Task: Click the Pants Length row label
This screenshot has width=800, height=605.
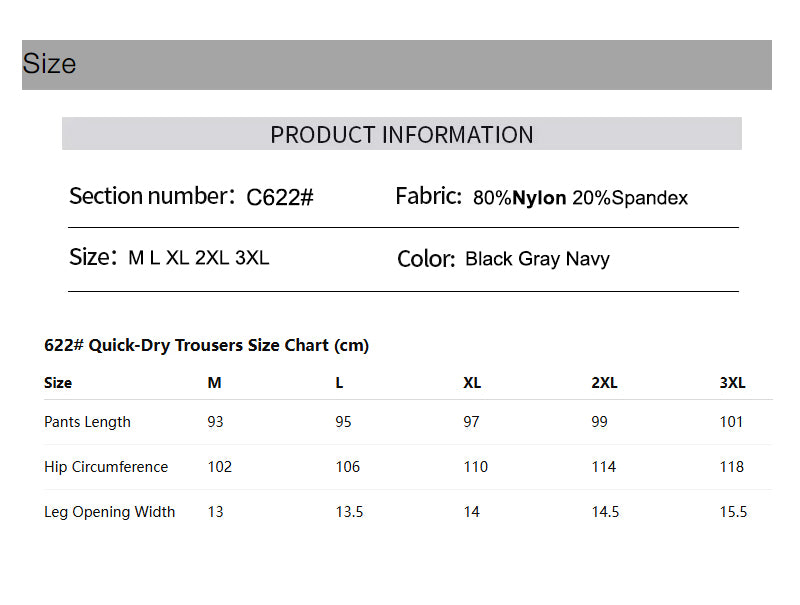Action: tap(87, 422)
